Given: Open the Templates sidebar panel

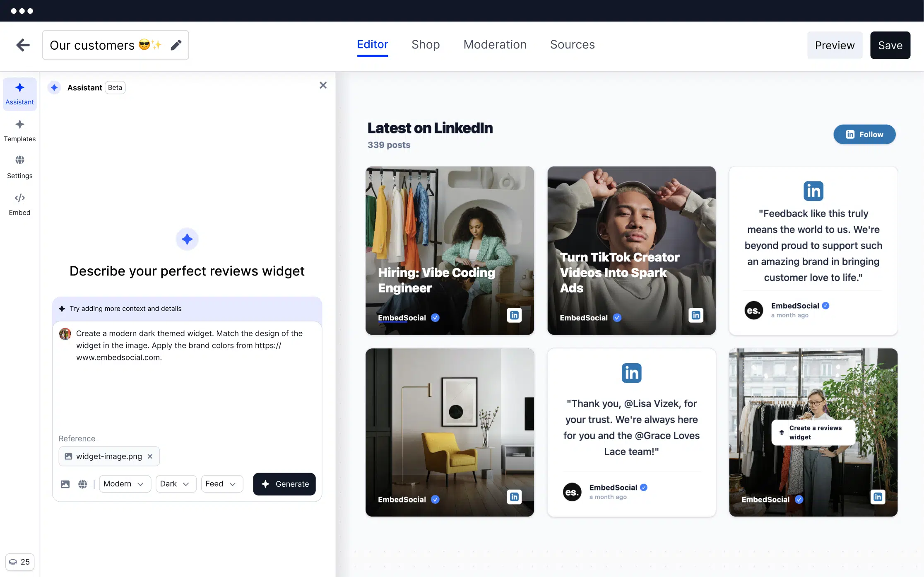Looking at the screenshot, I should (x=19, y=130).
